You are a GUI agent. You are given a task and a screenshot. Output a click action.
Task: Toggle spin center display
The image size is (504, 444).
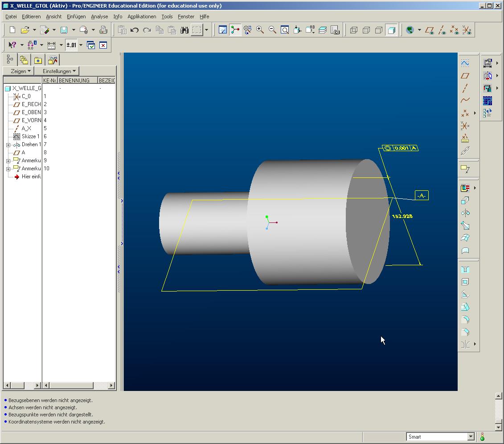click(235, 30)
